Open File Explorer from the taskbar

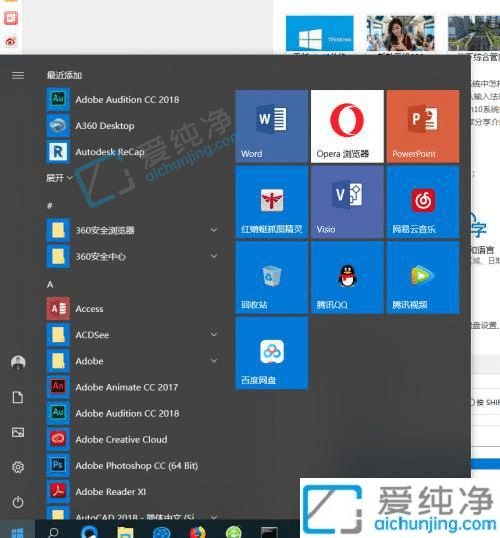coord(125,532)
